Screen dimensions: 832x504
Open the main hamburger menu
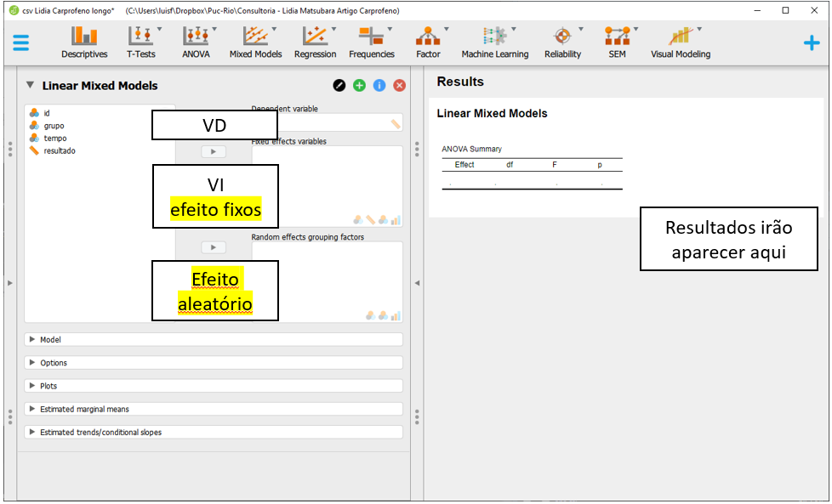coord(21,42)
